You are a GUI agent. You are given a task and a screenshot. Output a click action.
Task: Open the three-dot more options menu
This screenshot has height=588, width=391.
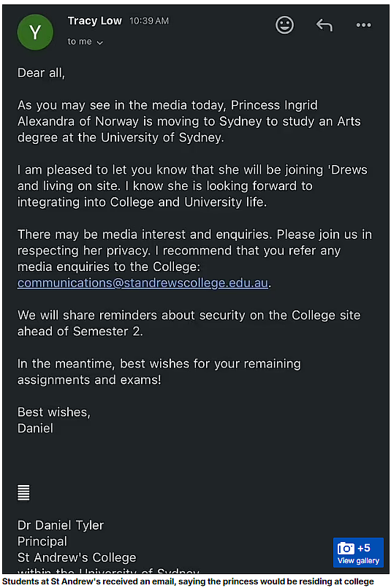click(363, 25)
